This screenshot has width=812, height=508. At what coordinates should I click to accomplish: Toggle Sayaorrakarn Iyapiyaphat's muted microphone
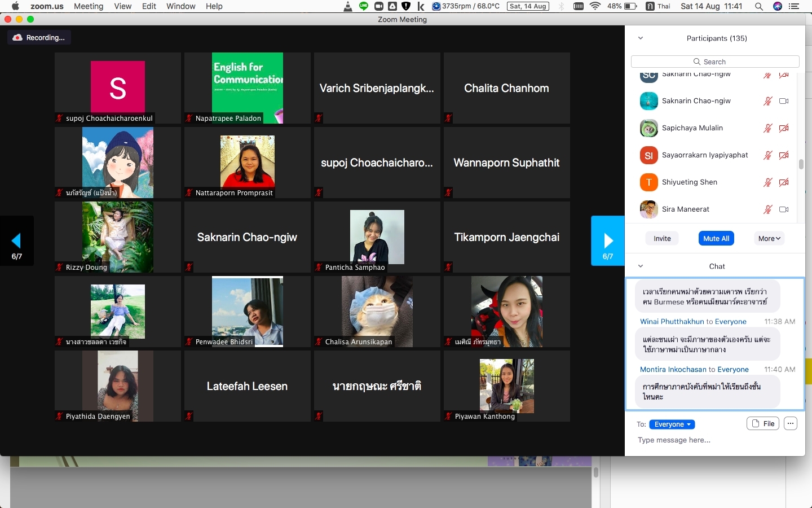coord(767,155)
